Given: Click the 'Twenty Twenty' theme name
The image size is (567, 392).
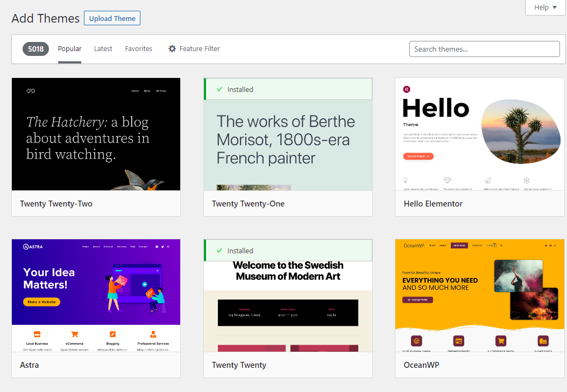Looking at the screenshot, I should point(239,365).
